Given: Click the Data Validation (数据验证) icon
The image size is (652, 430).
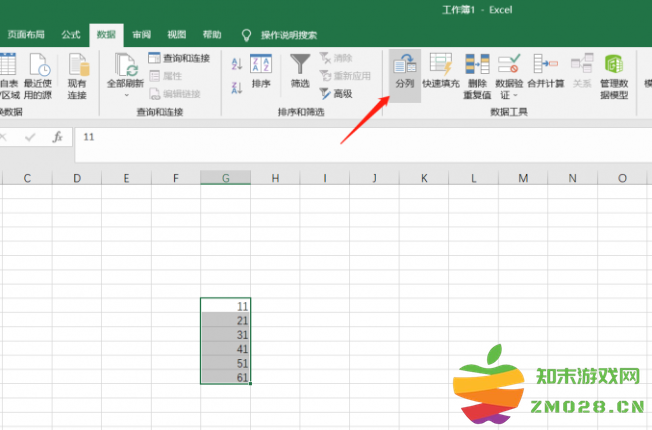Looking at the screenshot, I should click(509, 64).
